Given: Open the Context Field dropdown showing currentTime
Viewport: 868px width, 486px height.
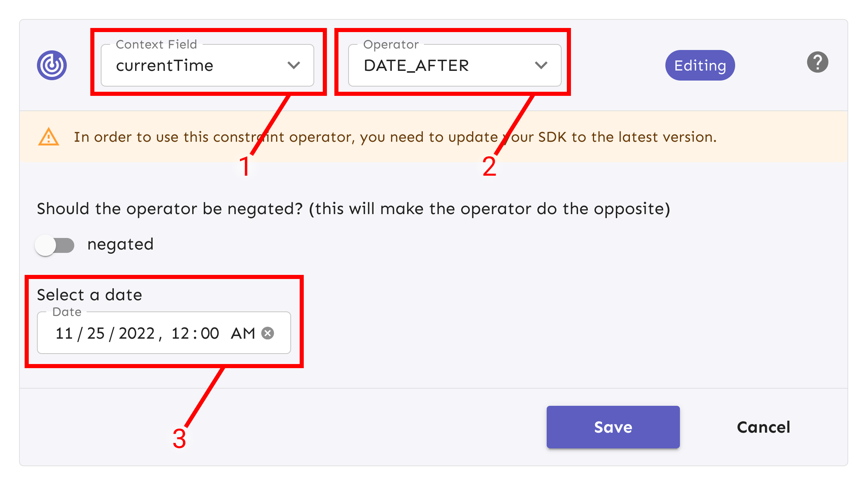Looking at the screenshot, I should click(198, 66).
